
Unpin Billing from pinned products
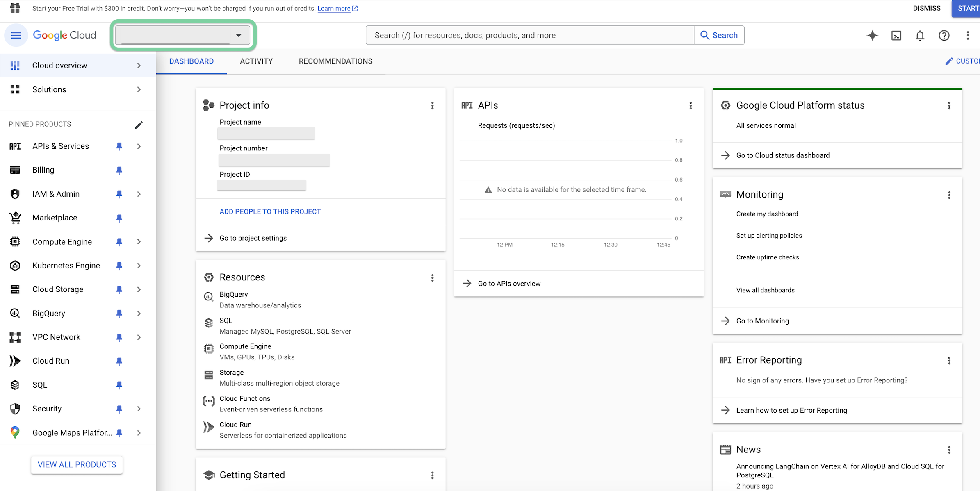[119, 170]
